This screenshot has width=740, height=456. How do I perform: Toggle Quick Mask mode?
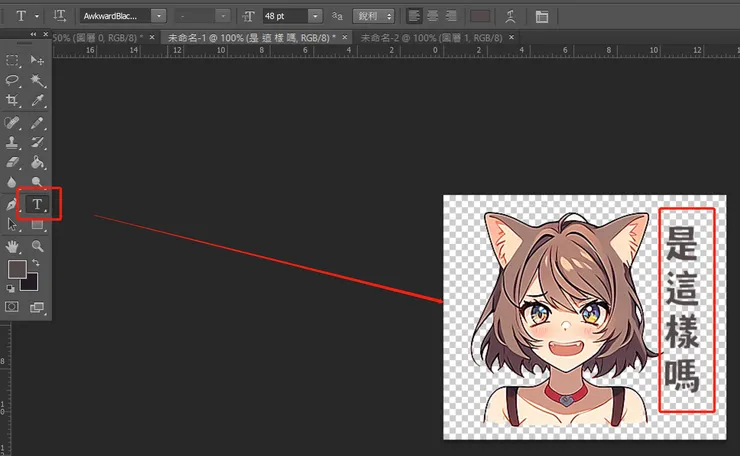coord(12,307)
